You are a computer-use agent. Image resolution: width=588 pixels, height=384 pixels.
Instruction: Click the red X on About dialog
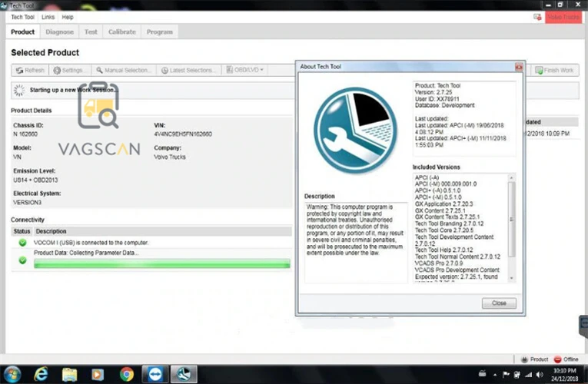coord(519,67)
